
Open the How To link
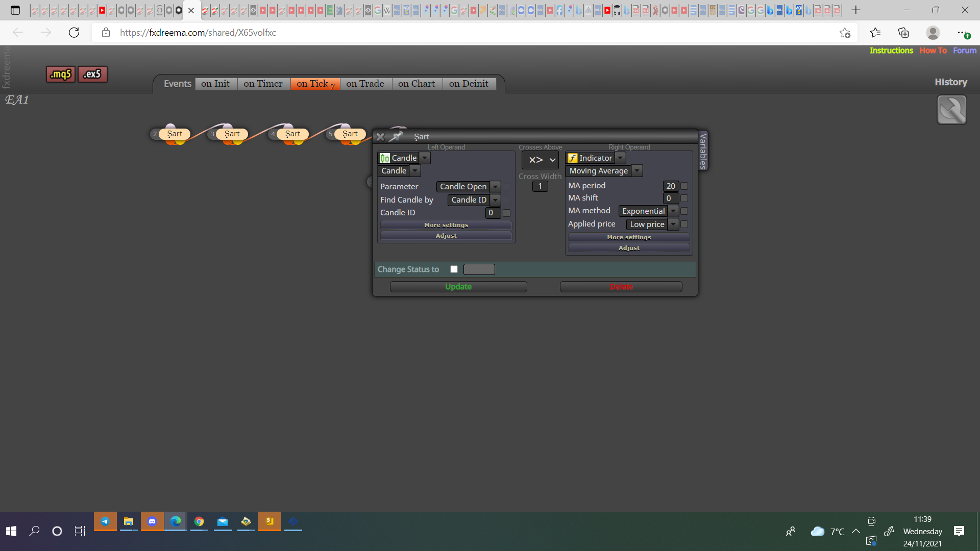click(x=933, y=51)
